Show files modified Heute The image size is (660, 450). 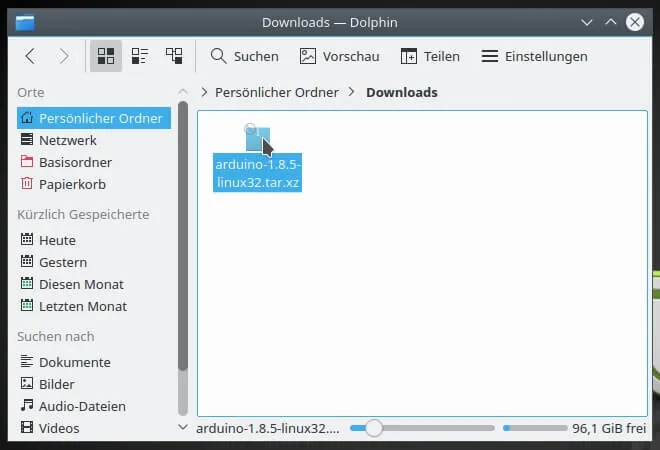click(x=57, y=240)
